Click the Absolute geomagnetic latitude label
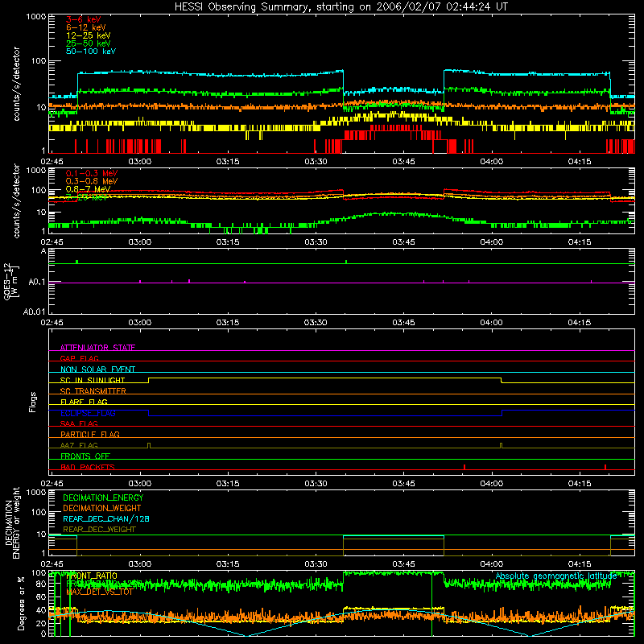 coord(556,576)
